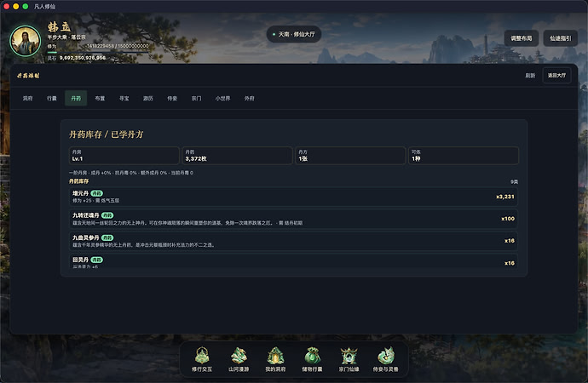Viewport: 588px width, 383px height.
Task: Open the 宗门仙缘 gate icon
Action: click(349, 359)
